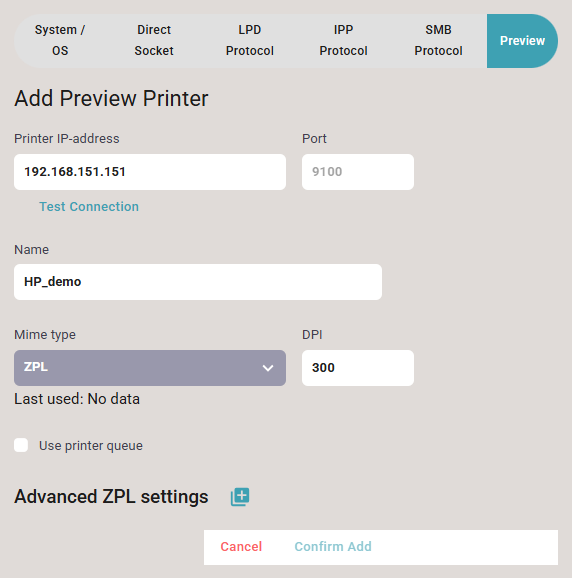Click the Name field containing HP_demo

pyautogui.click(x=198, y=282)
